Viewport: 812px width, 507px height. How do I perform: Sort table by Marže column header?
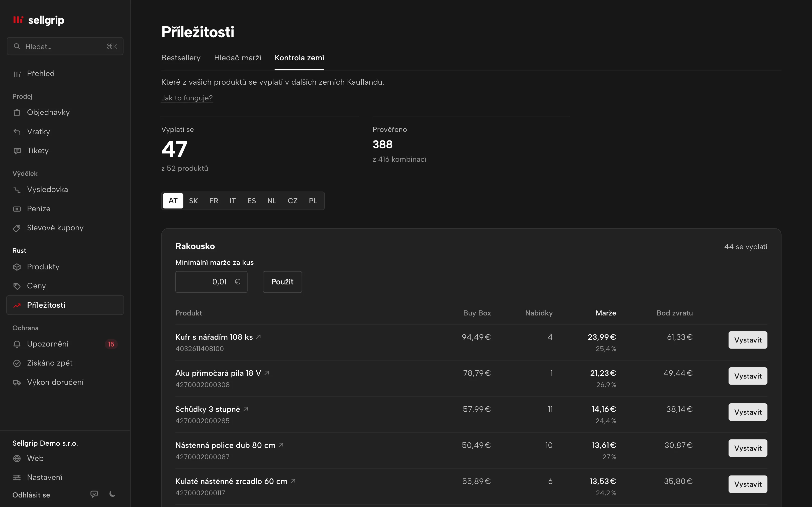pyautogui.click(x=606, y=313)
